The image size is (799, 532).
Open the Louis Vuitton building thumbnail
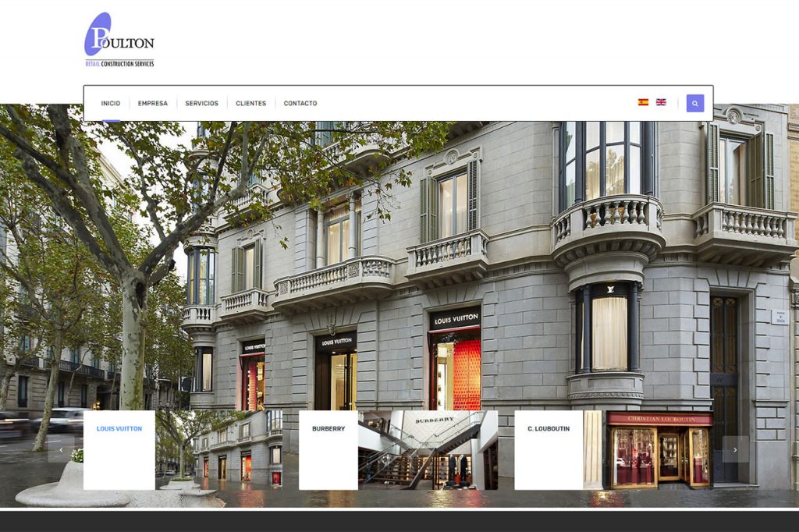[x=218, y=450]
